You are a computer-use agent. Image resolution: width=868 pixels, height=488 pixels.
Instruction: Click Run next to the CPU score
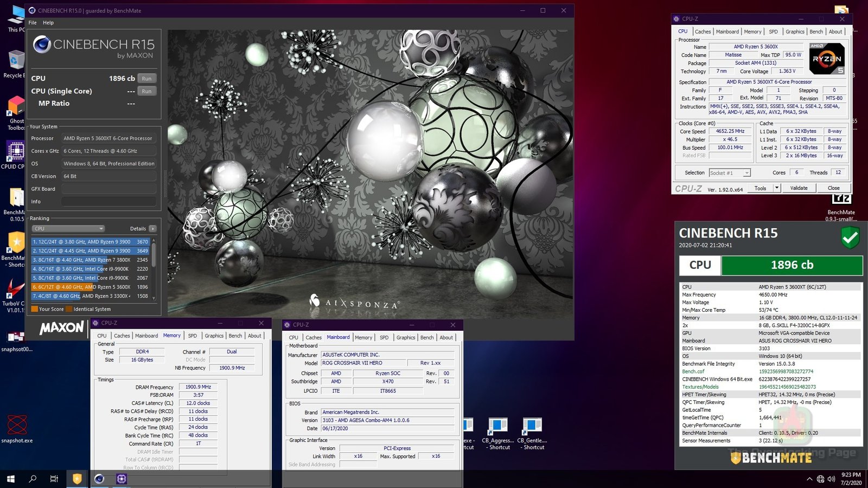[146, 79]
